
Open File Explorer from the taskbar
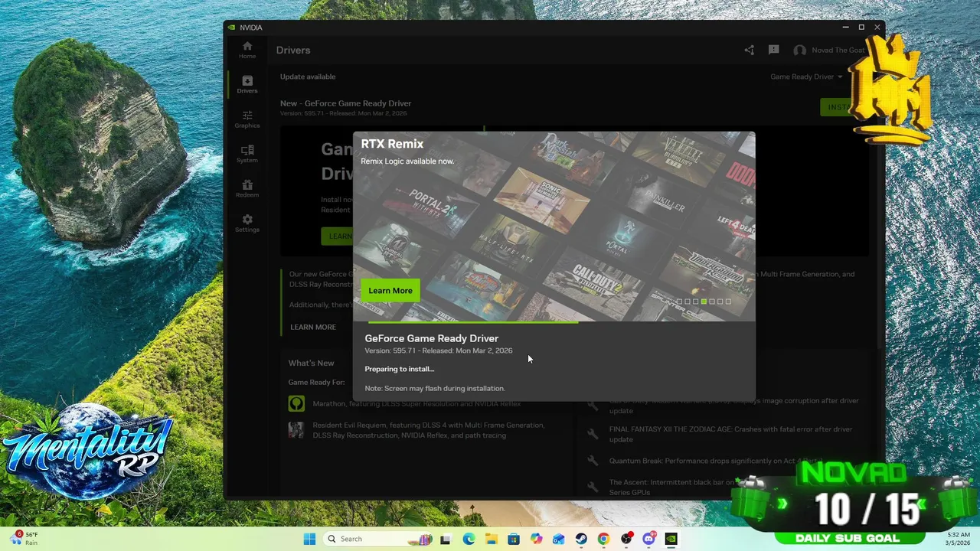[491, 539]
